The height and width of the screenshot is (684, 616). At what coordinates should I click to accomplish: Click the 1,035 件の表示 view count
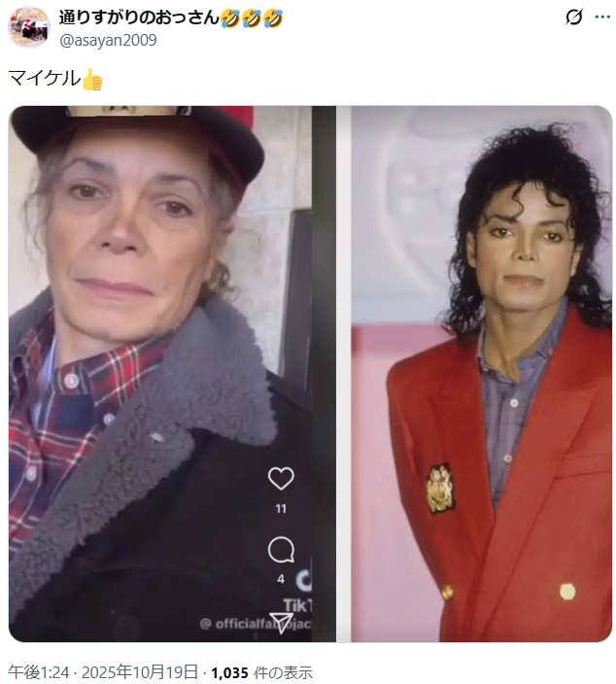click(261, 672)
